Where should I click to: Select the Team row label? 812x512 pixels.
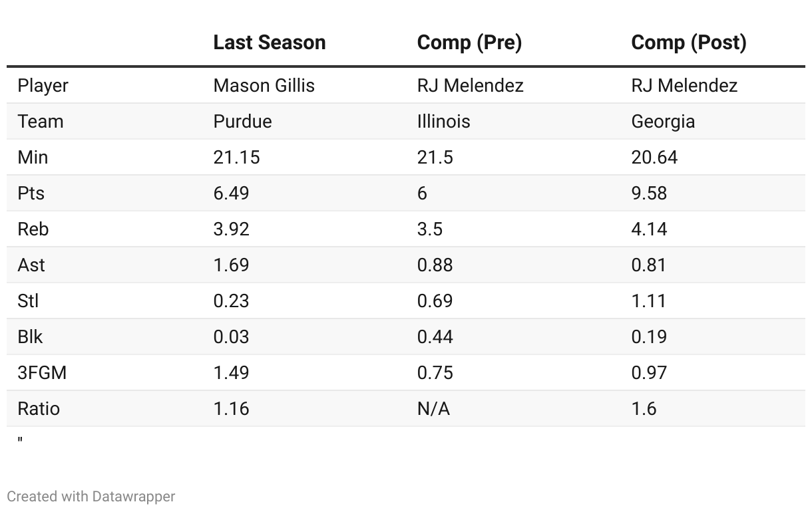click(x=40, y=122)
